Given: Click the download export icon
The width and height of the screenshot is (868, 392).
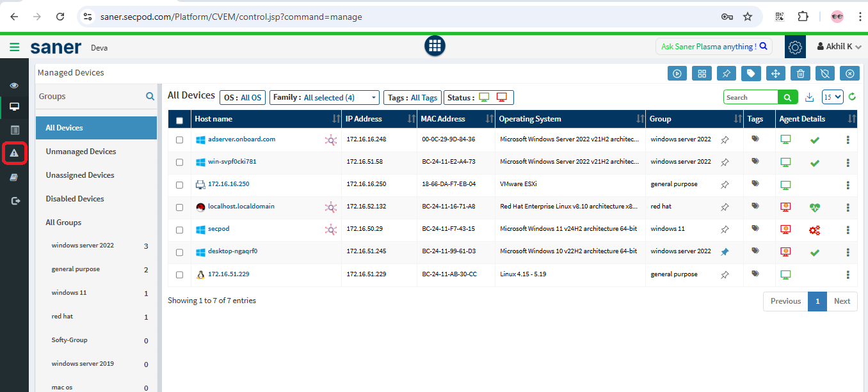Looking at the screenshot, I should click(x=809, y=97).
